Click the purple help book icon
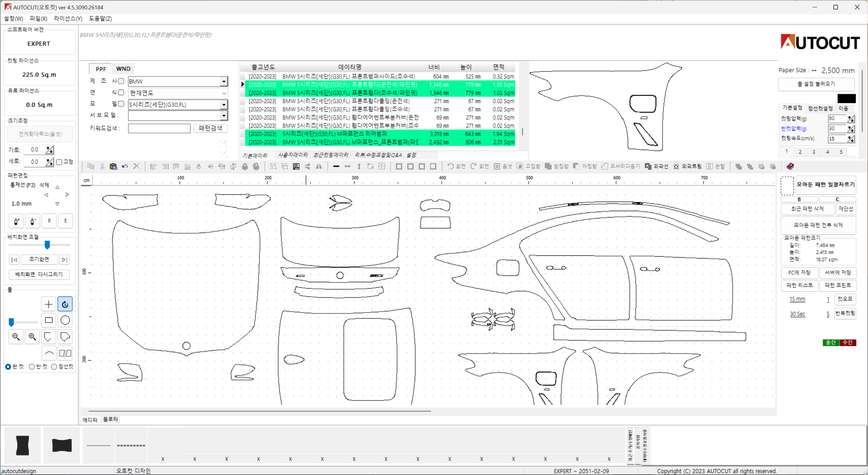The width and height of the screenshot is (868, 475). [790, 166]
